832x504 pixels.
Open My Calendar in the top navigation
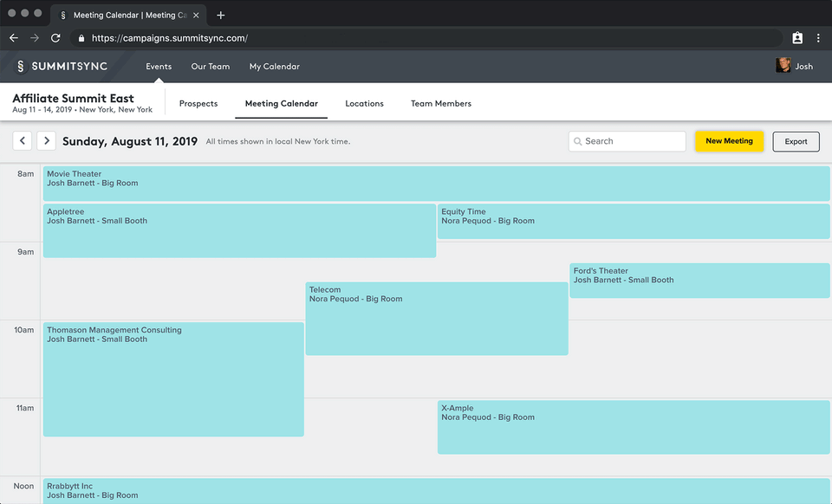click(275, 66)
